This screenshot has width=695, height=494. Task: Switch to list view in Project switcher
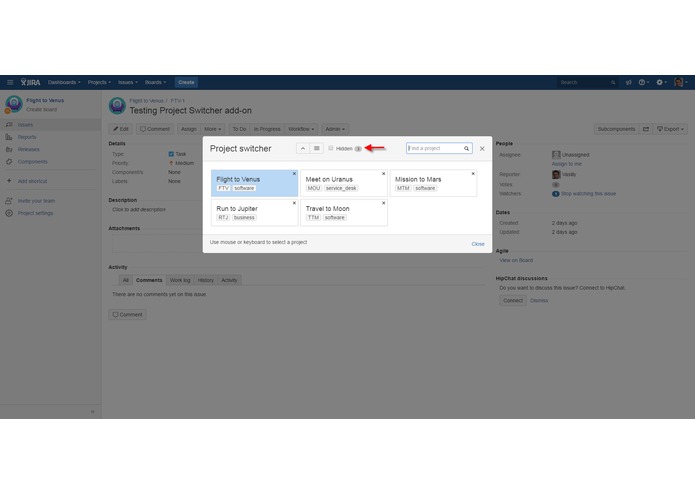pos(316,148)
